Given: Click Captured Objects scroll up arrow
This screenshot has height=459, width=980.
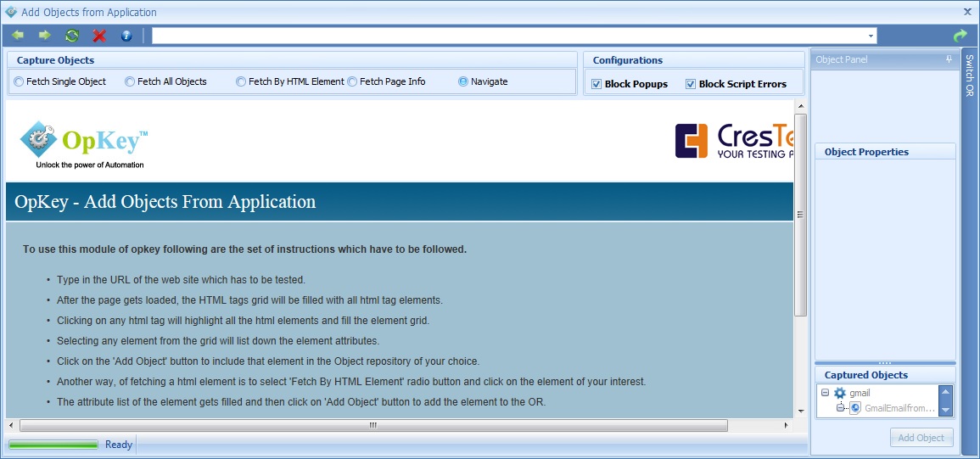Looking at the screenshot, I should (x=945, y=392).
